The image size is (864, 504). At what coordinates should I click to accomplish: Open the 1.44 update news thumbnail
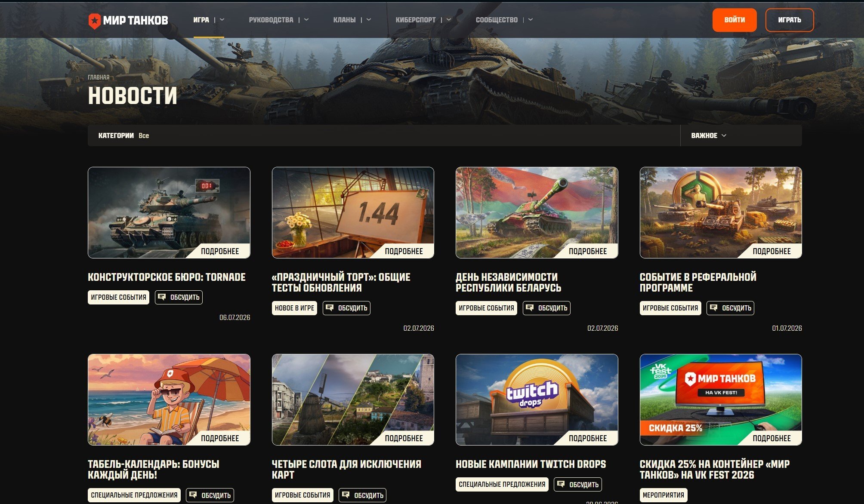point(353,212)
